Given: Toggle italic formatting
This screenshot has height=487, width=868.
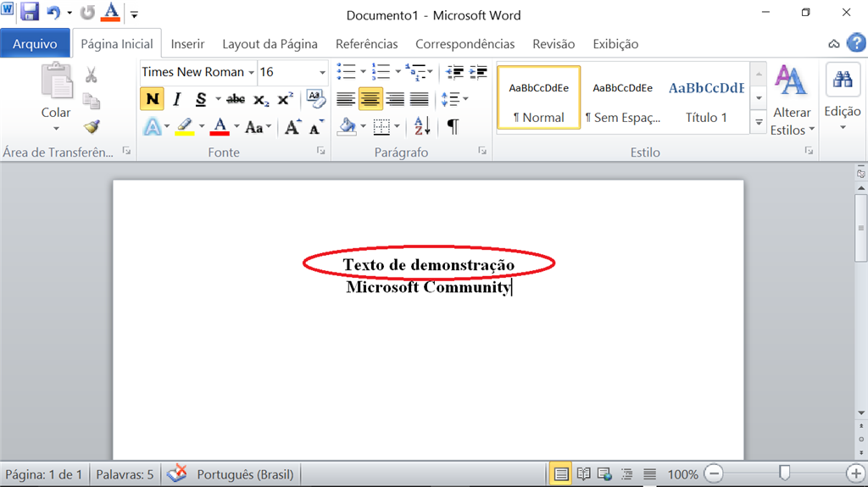Looking at the screenshot, I should [176, 100].
